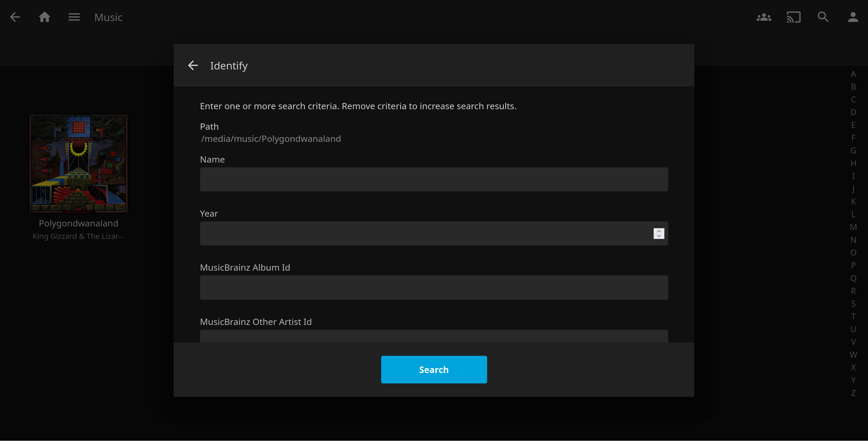Open the search magnifier icon
Screen dimensions: 868x441
(823, 17)
